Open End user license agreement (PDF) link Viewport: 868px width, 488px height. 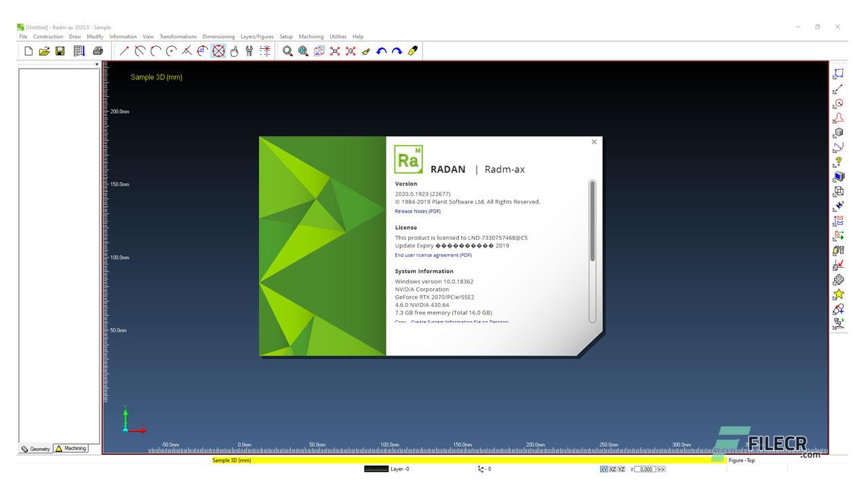click(x=433, y=256)
